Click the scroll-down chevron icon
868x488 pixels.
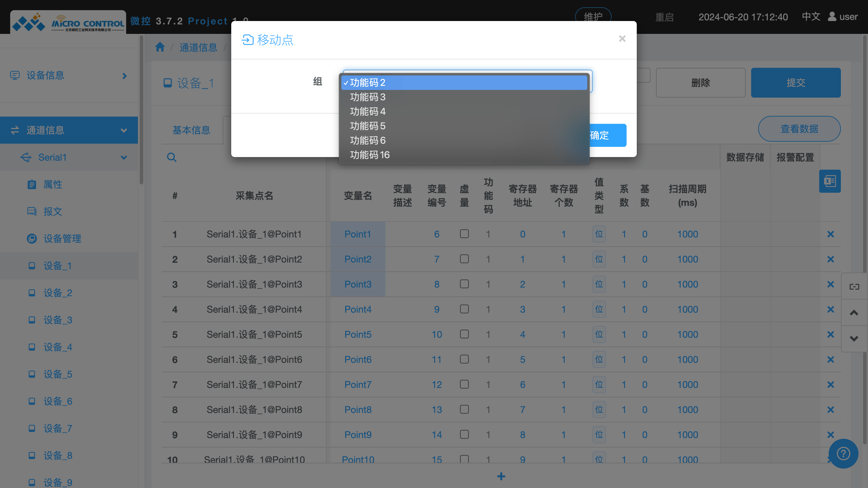coord(854,338)
